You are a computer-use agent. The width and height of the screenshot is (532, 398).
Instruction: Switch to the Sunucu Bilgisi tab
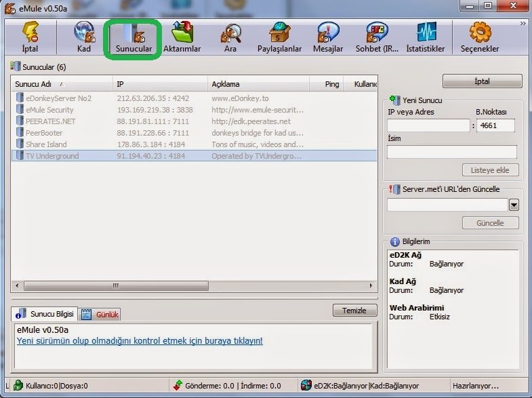45,314
